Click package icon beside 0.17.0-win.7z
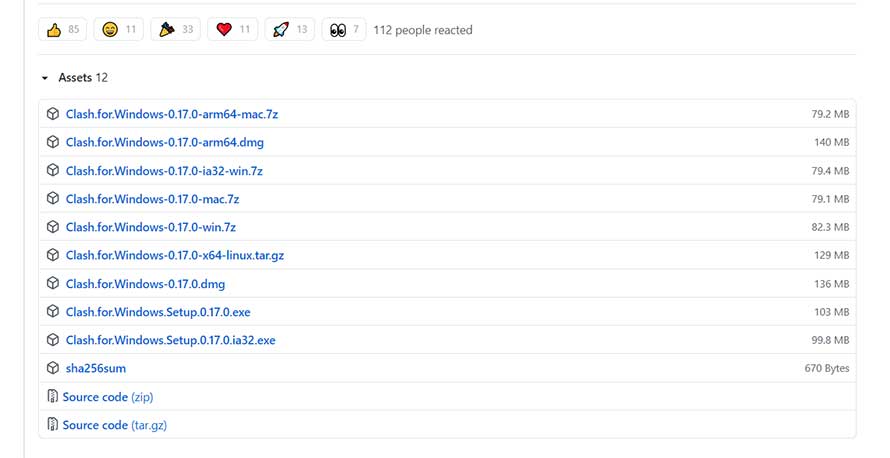The height and width of the screenshot is (458, 890). coord(53,226)
